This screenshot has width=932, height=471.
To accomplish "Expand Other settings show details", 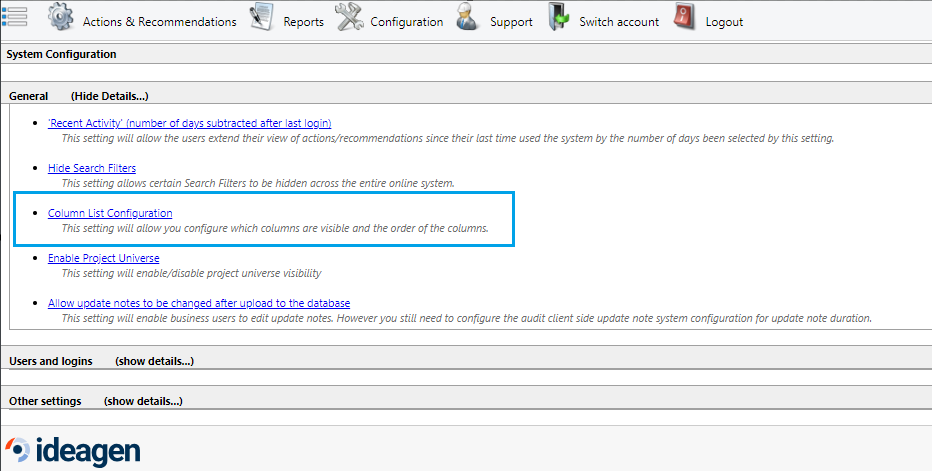I will point(143,401).
